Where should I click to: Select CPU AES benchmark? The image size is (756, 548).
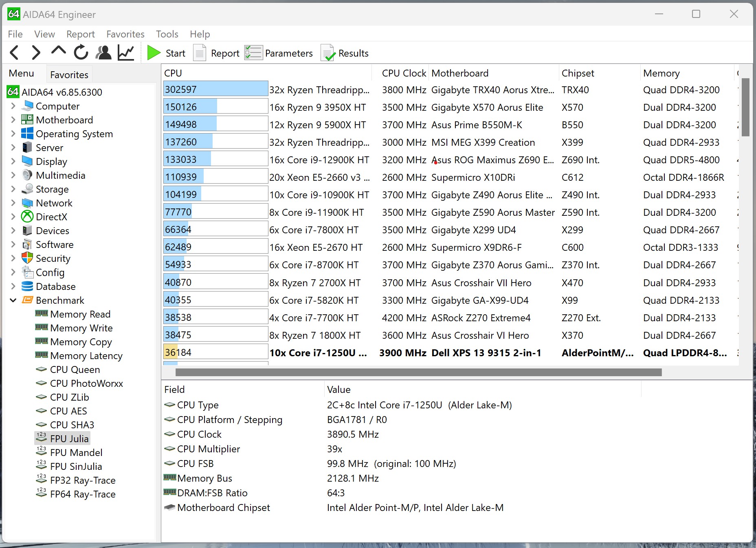pos(68,411)
